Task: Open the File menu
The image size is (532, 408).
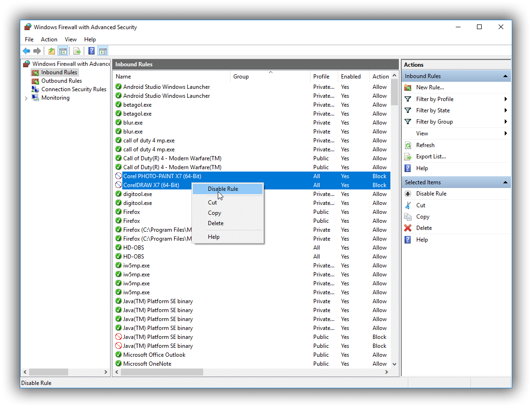Action: pos(29,39)
